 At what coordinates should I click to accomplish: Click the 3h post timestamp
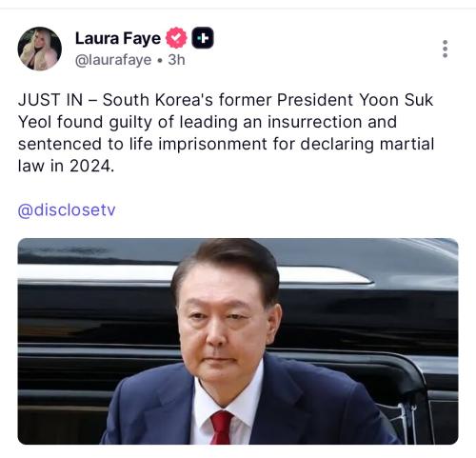coord(176,60)
